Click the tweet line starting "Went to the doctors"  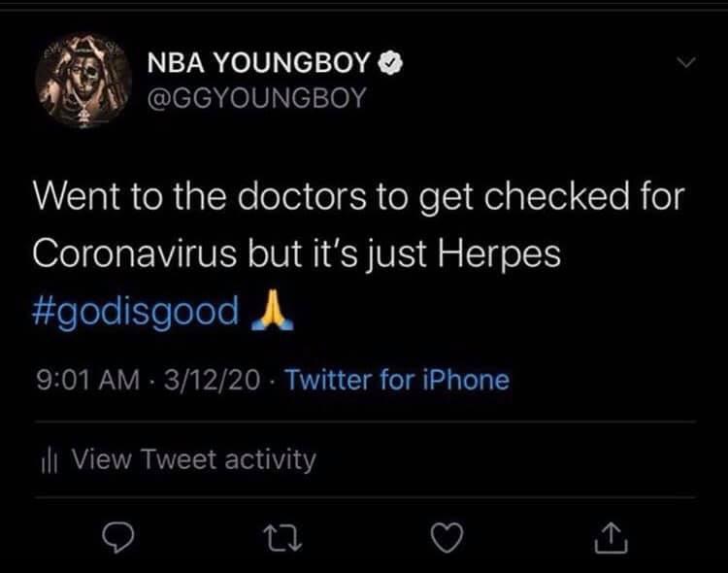pos(359,196)
